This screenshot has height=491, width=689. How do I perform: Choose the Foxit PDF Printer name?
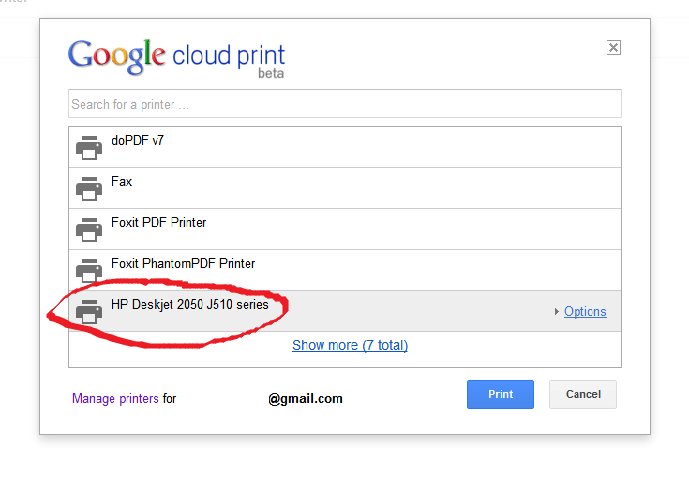pos(158,222)
